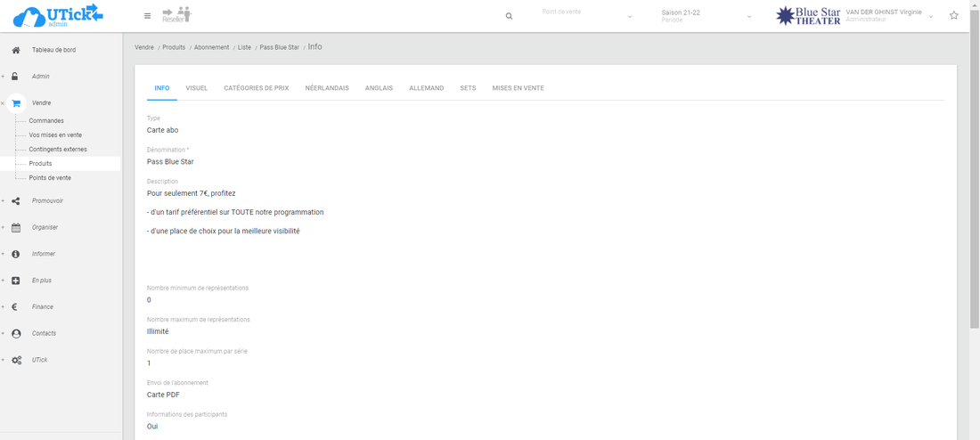Go to Liste in the breadcrumb
The width and height of the screenshot is (980, 440).
coord(244,47)
